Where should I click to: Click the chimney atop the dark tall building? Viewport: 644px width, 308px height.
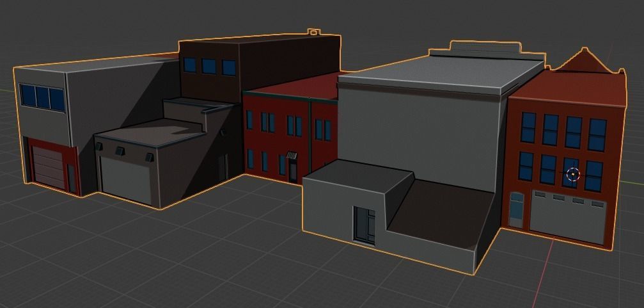pos(314,31)
